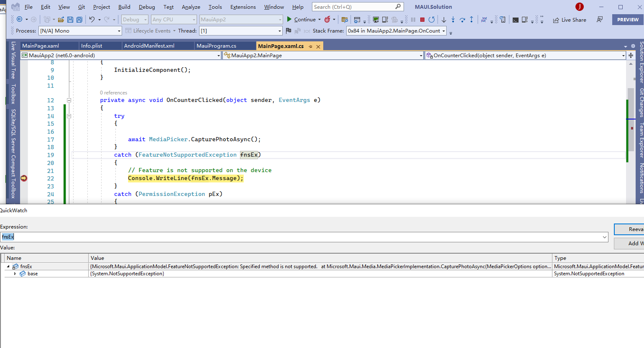Open the terminal console icon in toolbar
The height and width of the screenshot is (348, 644).
[516, 20]
